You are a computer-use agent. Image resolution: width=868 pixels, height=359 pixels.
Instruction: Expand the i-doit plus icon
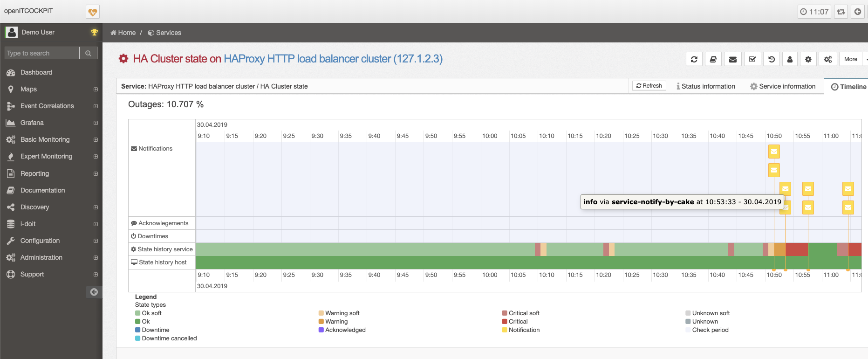96,224
